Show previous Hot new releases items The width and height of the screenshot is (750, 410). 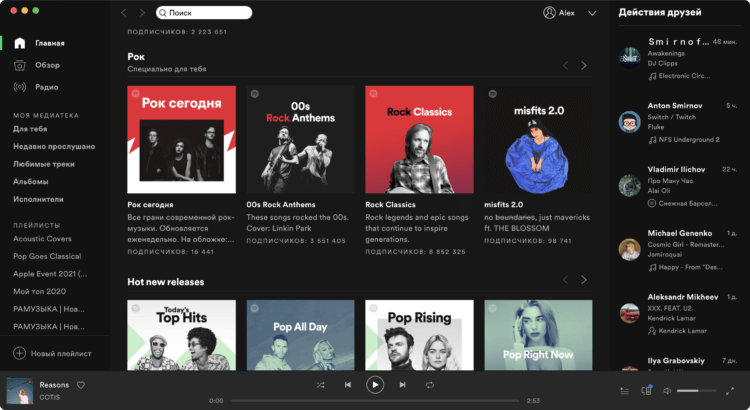(x=565, y=280)
